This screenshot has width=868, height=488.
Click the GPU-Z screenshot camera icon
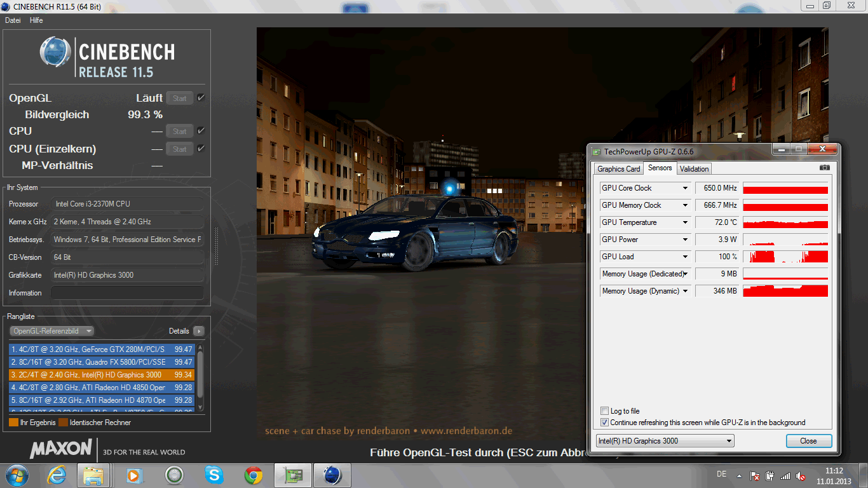point(824,168)
